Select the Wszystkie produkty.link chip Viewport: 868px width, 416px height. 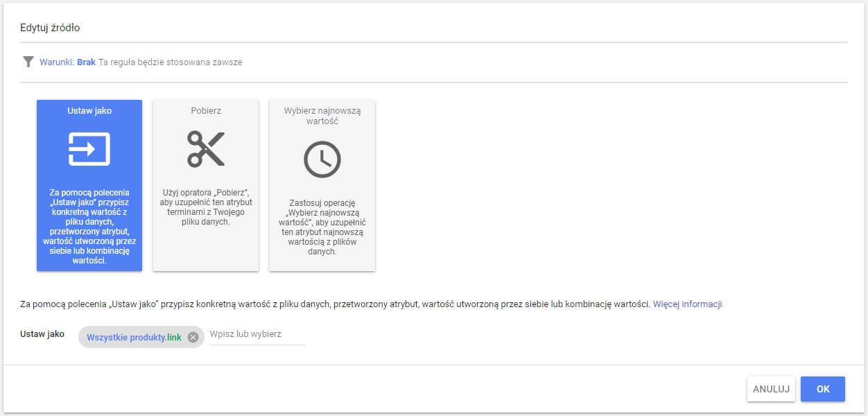(x=134, y=337)
